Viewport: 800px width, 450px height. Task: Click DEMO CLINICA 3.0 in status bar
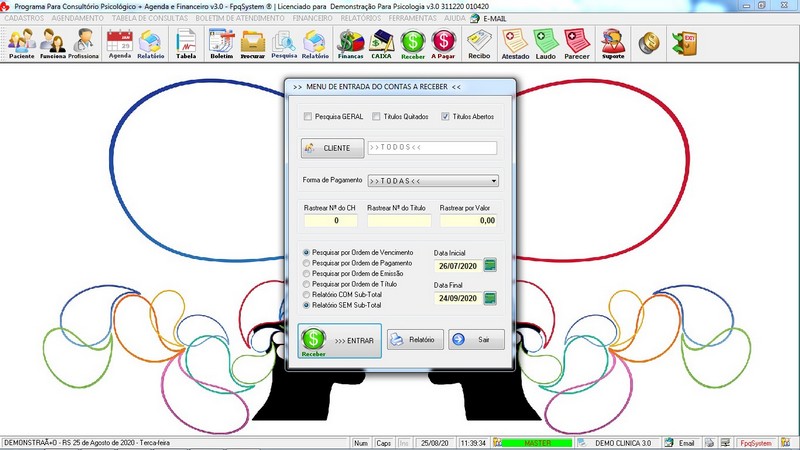pyautogui.click(x=622, y=443)
